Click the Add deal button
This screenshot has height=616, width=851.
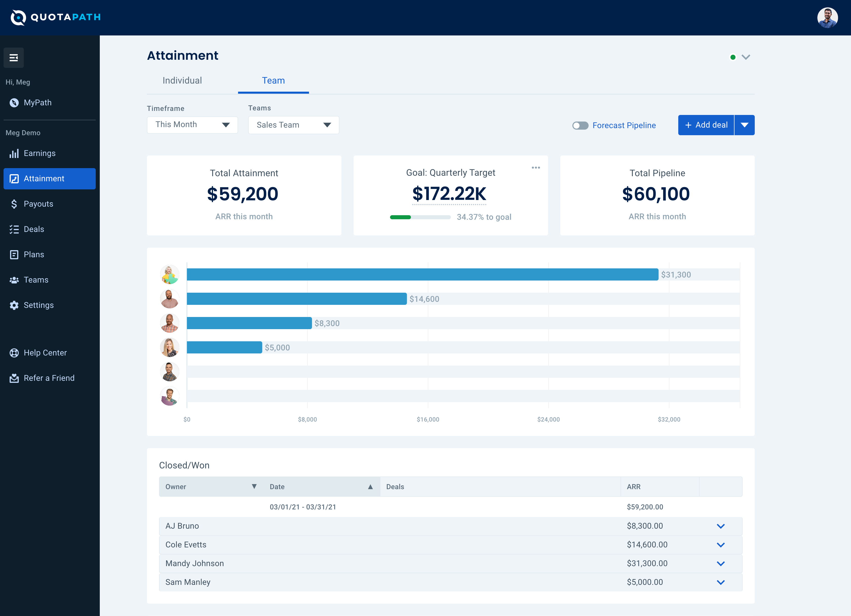pyautogui.click(x=706, y=125)
